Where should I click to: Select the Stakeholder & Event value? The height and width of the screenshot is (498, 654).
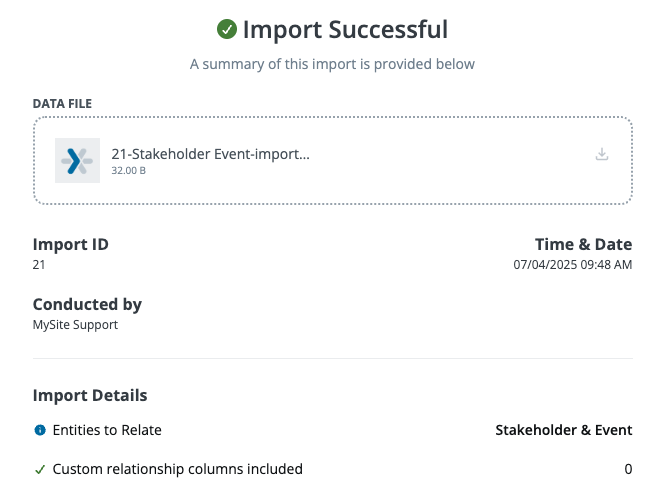[x=564, y=430]
